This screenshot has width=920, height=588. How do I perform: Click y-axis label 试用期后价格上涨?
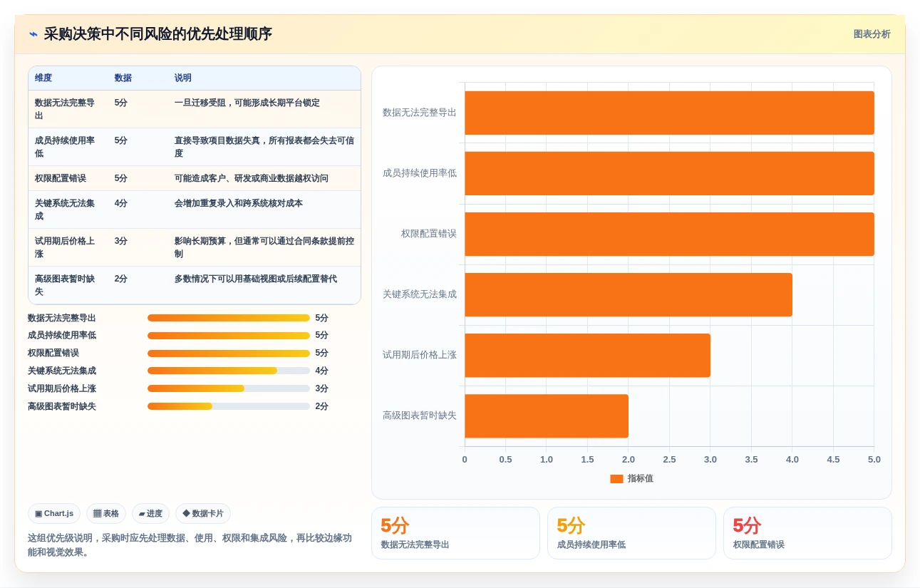click(x=420, y=355)
